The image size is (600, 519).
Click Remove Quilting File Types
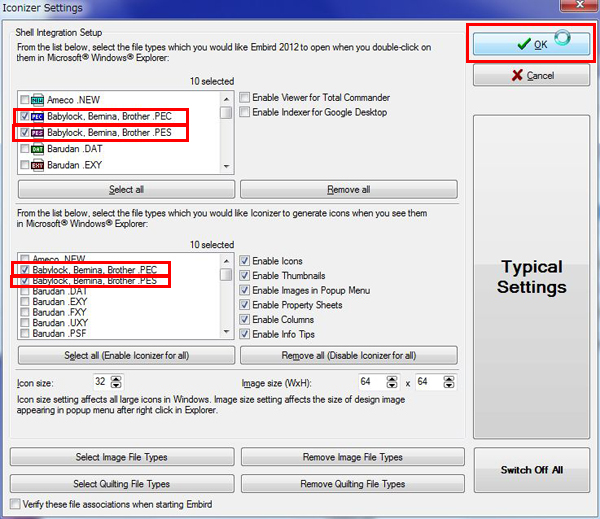(353, 484)
